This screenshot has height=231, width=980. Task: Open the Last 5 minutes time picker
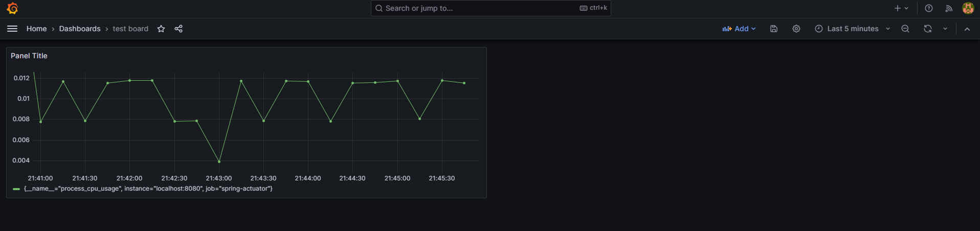[x=852, y=29]
